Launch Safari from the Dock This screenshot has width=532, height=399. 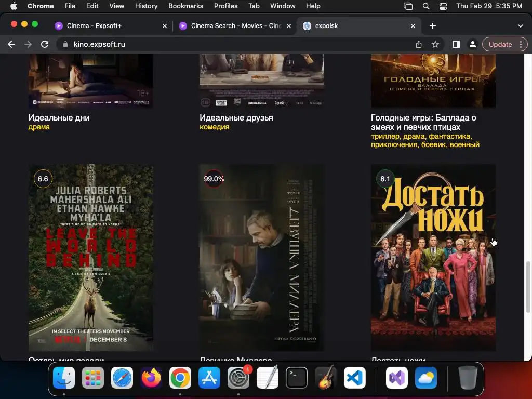click(122, 378)
